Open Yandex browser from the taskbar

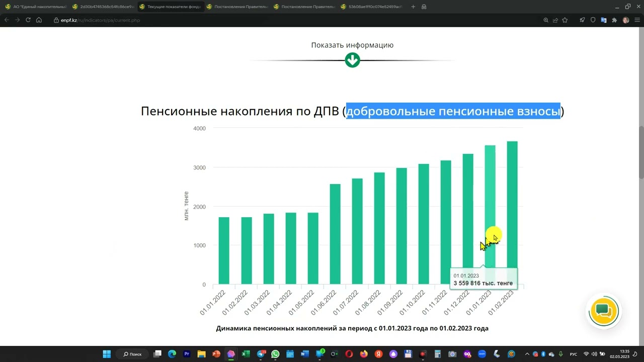tap(378, 354)
